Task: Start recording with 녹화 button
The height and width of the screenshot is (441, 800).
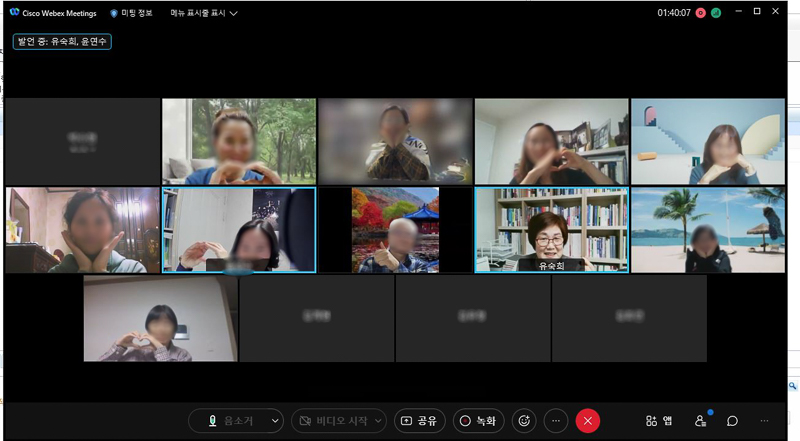Action: [478, 421]
